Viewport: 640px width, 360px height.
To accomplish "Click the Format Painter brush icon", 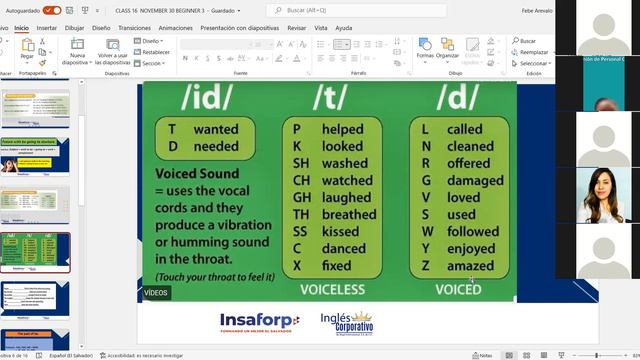I will (42, 63).
